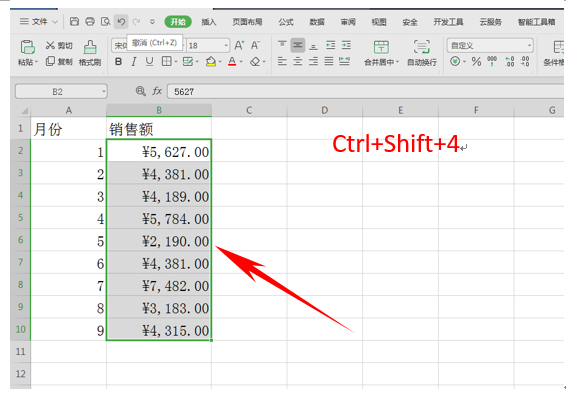Click the Redo arrow icon
The image size is (566, 396).
(136, 22)
